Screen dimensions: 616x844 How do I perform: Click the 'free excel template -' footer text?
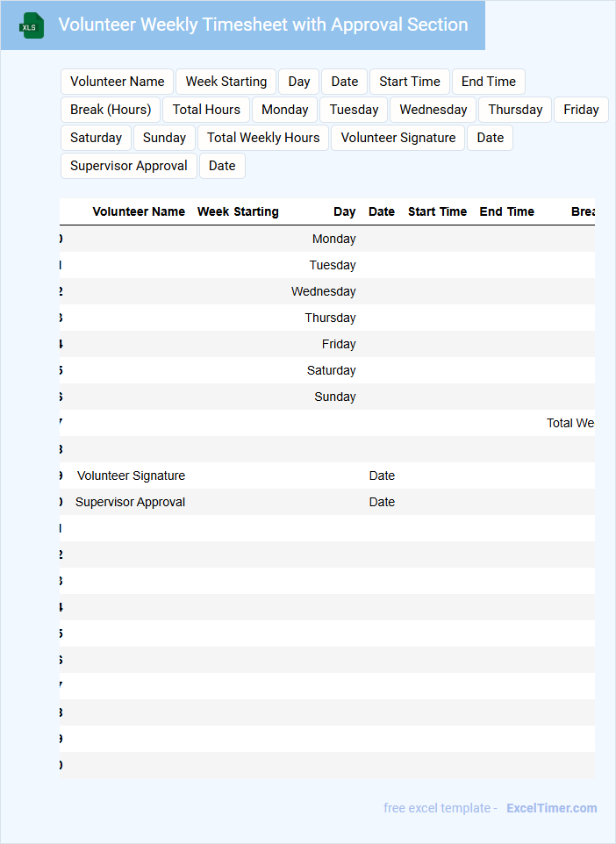click(x=441, y=808)
